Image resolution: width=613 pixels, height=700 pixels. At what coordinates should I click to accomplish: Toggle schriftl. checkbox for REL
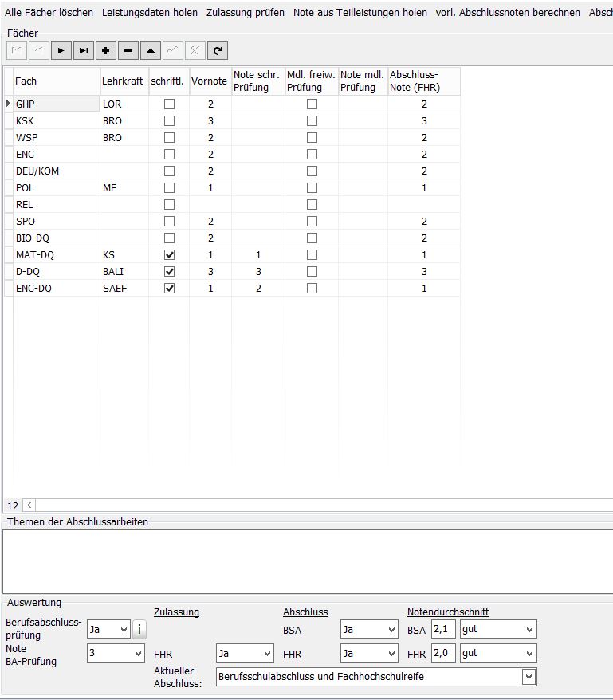169,204
